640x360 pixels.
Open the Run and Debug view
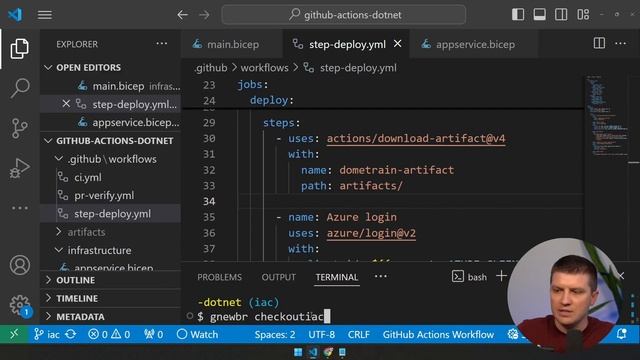click(19, 168)
